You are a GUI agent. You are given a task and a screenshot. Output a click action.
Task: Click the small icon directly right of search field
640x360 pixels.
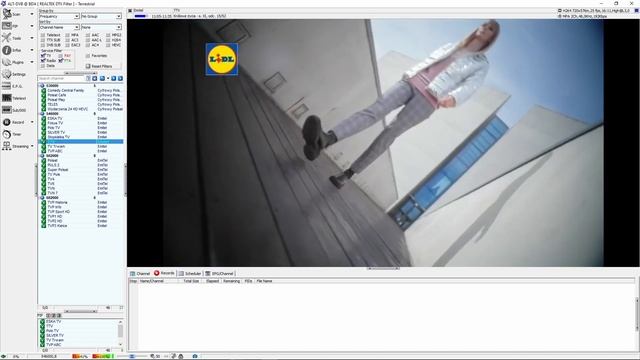(88, 78)
